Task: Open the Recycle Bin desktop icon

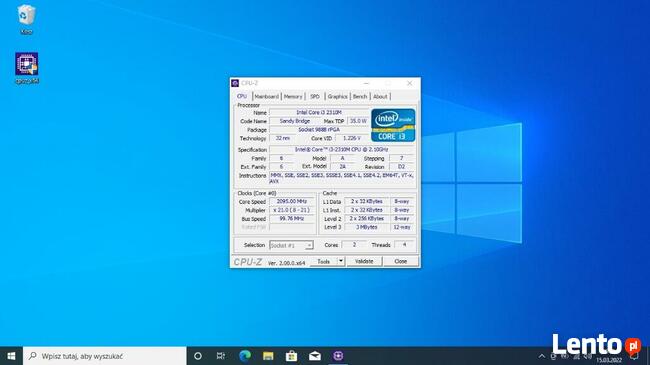Action: (26, 19)
